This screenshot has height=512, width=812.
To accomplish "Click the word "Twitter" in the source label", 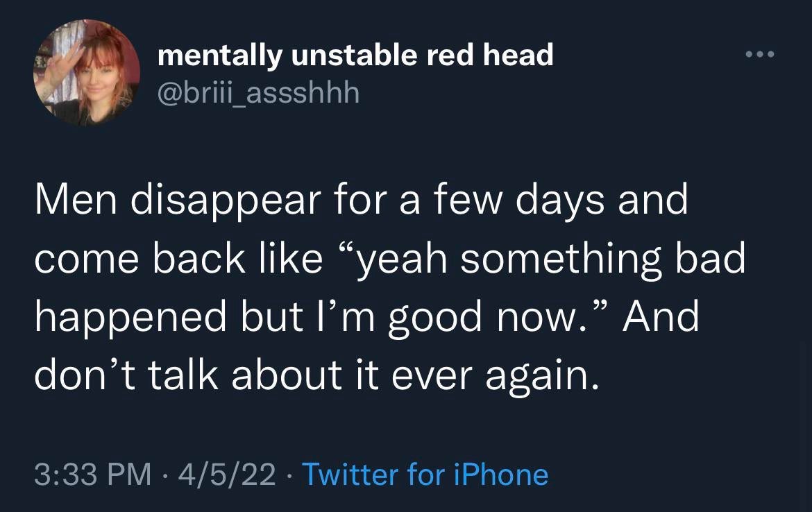I will (351, 475).
